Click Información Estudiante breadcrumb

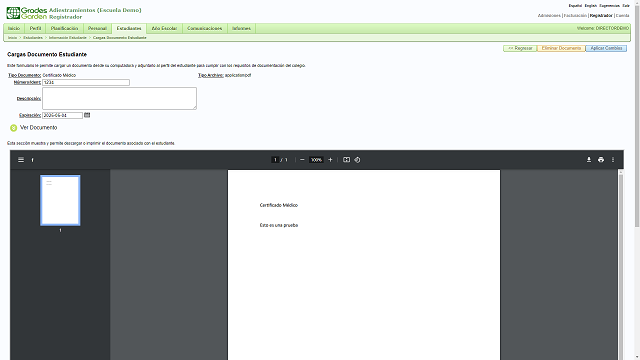tap(67, 38)
